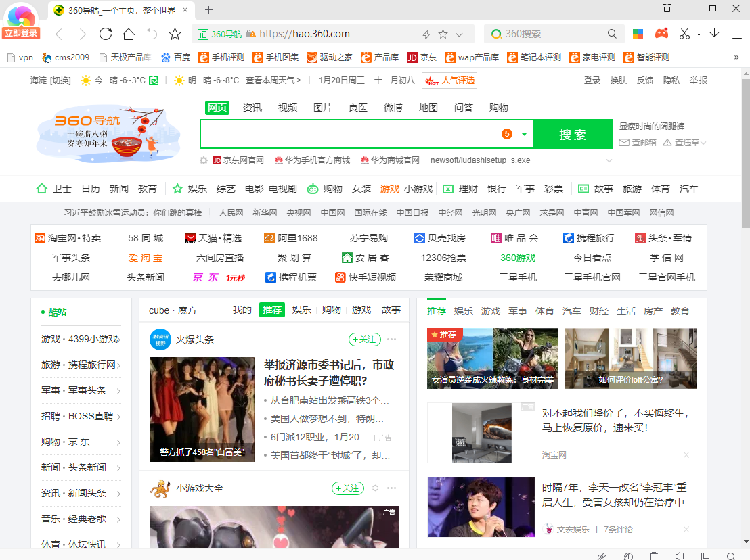Collapse 小游戏大全 card chevron
This screenshot has height=560, width=750.
point(376,488)
